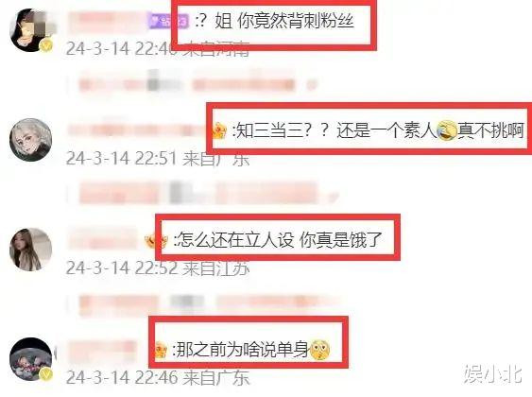
Task: Click laughing-crying emoji after 素人
Action: (x=446, y=131)
